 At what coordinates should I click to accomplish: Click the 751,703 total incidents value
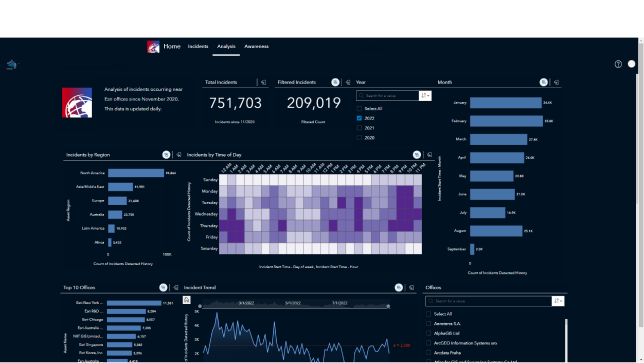(235, 103)
